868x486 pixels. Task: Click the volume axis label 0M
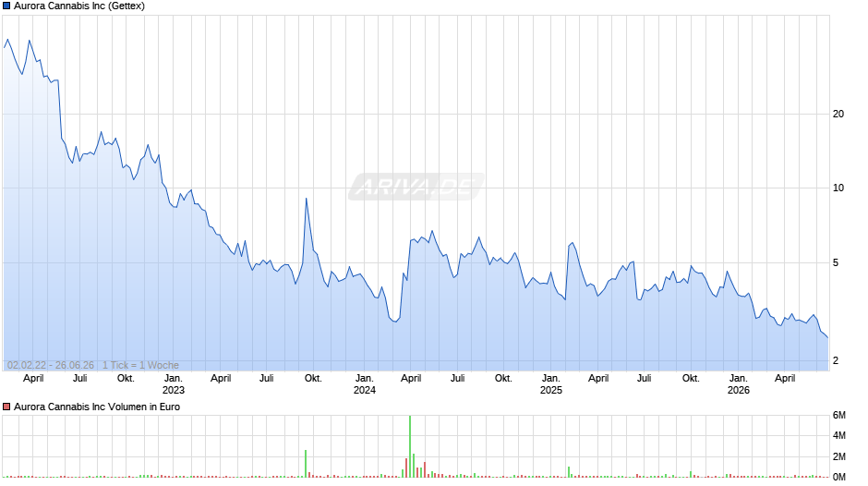point(839,477)
